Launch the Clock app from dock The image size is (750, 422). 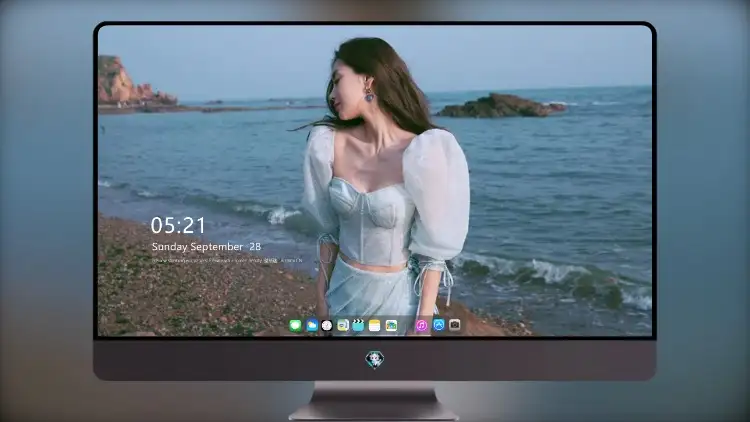click(x=327, y=326)
